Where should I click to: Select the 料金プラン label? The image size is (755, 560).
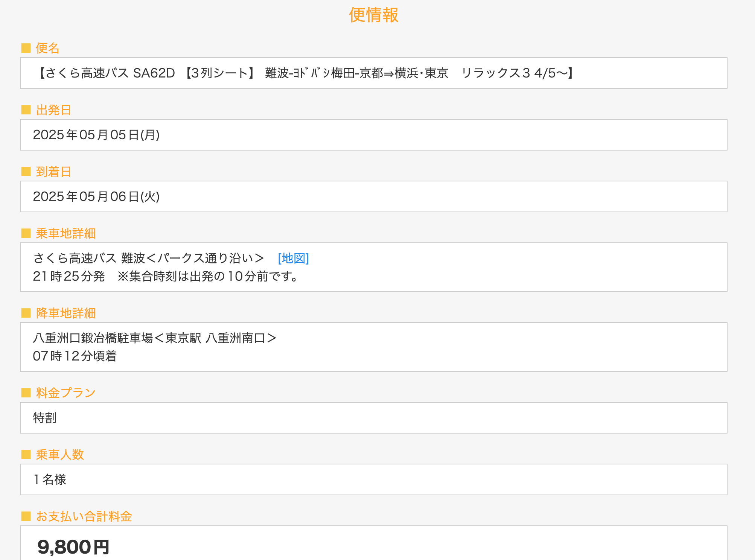coord(65,393)
